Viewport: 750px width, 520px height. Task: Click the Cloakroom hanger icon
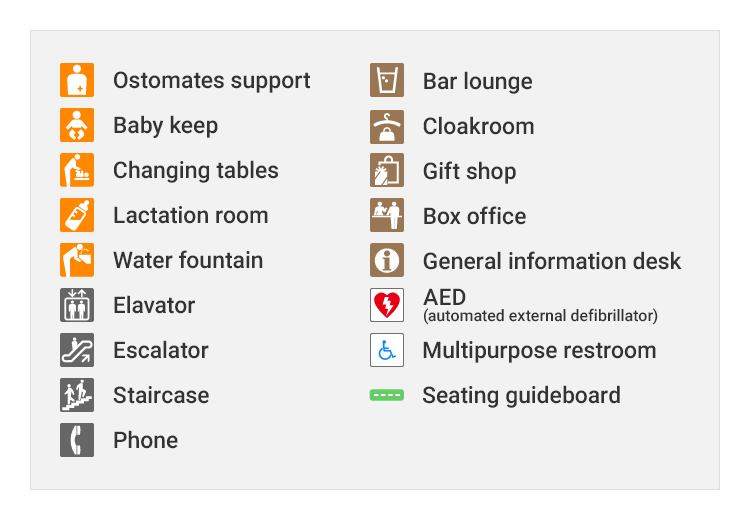[387, 127]
